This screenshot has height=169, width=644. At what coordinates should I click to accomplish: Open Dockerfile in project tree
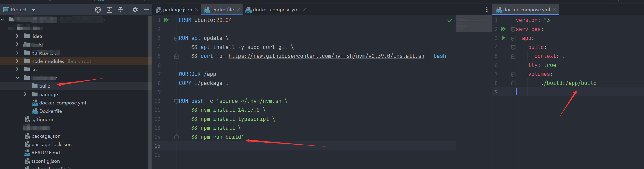[x=50, y=111]
